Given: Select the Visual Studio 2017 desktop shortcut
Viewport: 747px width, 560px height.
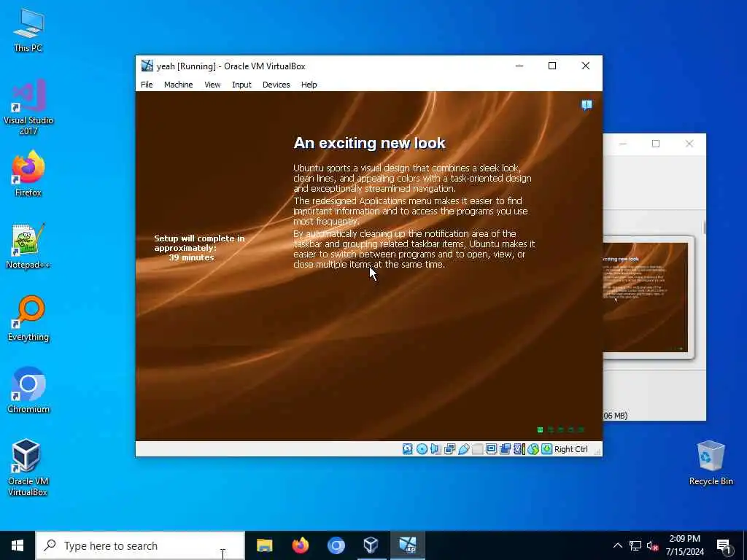Looking at the screenshot, I should [28, 108].
